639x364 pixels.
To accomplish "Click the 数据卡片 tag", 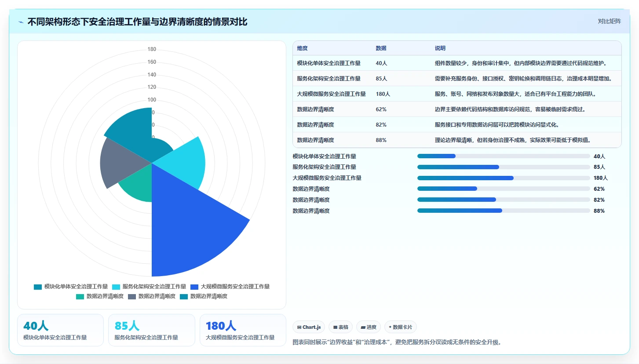I will click(x=401, y=327).
